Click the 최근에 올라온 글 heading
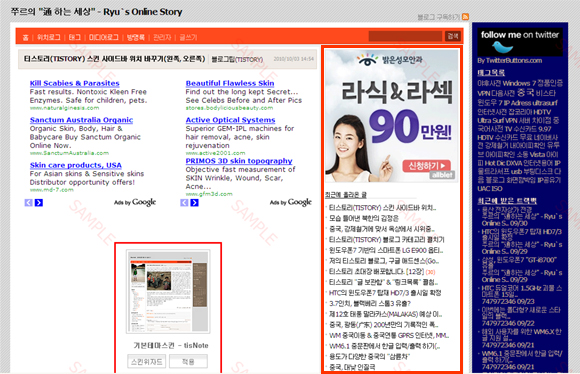This screenshot has height=374, width=580. (345, 195)
